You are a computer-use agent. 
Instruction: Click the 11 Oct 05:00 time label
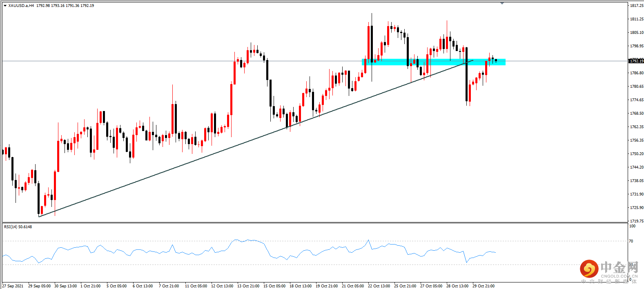(196, 286)
